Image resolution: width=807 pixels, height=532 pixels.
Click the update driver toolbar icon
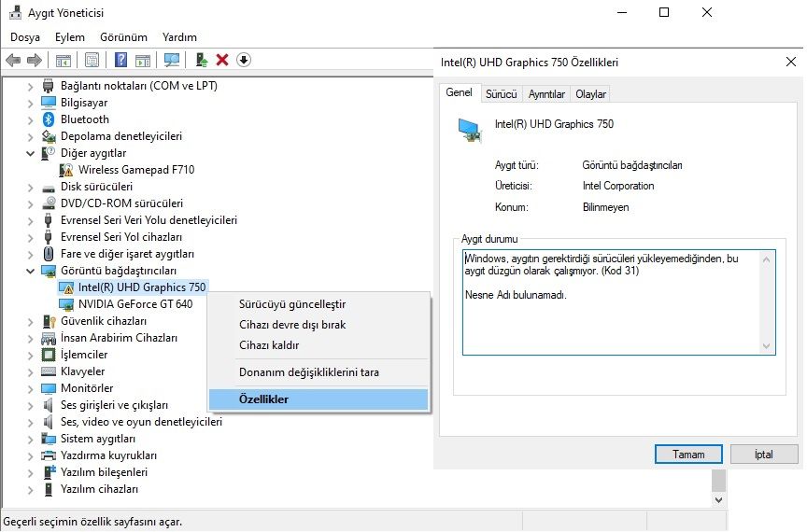[x=201, y=60]
